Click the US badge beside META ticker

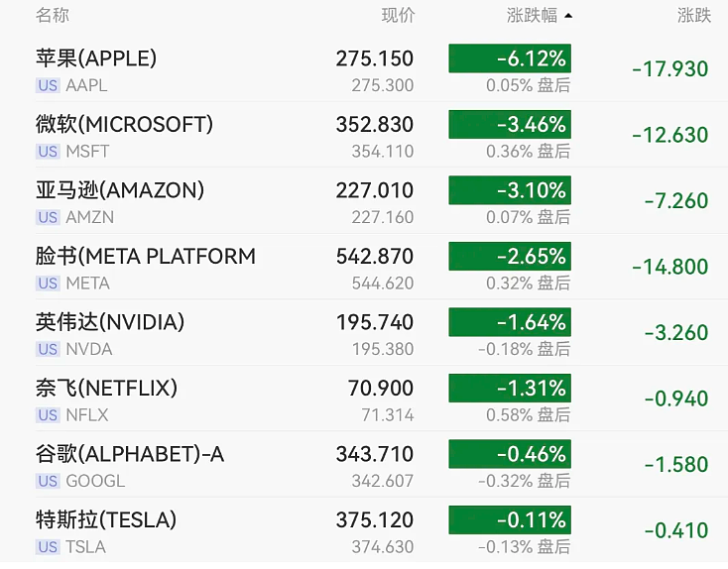[48, 284]
